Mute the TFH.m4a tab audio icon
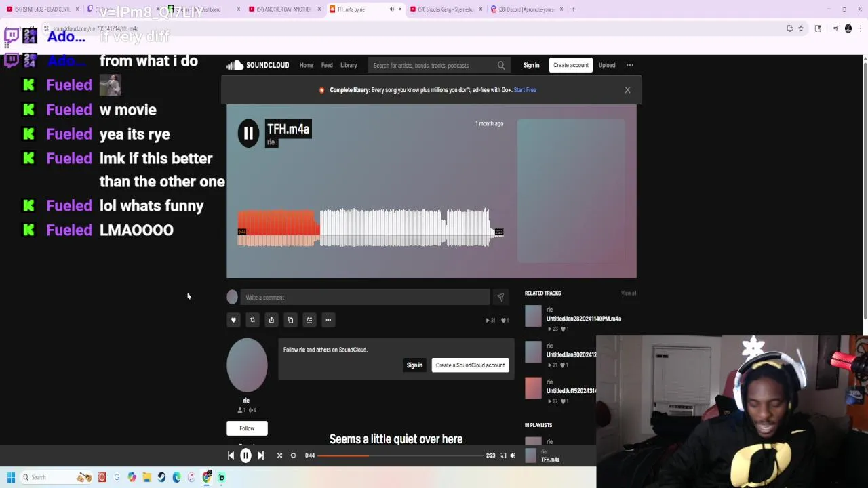This screenshot has height=488, width=868. click(x=391, y=9)
